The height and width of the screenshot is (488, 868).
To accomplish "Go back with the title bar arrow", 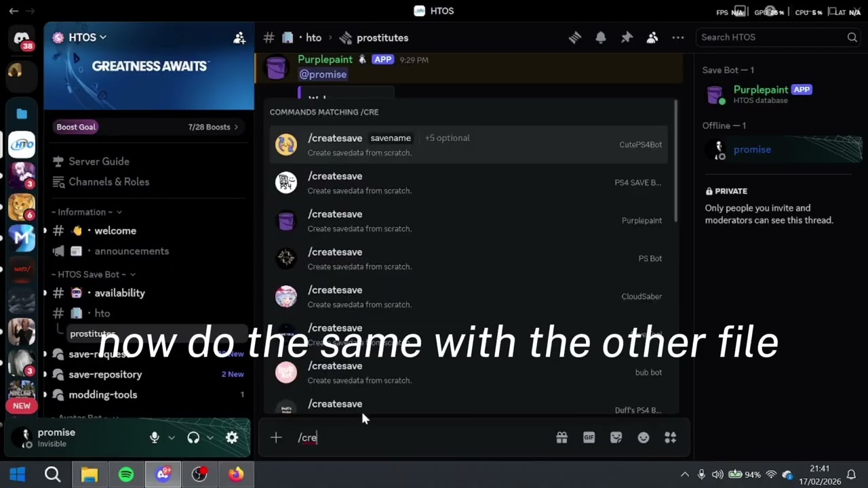I will (14, 11).
